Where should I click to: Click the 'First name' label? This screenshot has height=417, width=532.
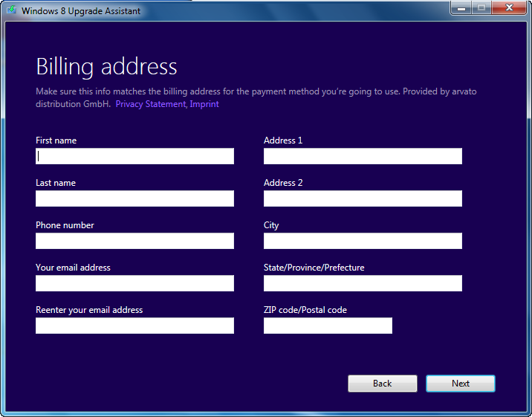pos(56,140)
